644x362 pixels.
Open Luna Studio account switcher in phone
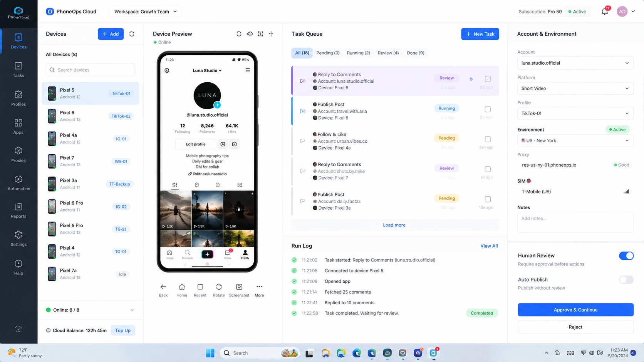(x=207, y=70)
